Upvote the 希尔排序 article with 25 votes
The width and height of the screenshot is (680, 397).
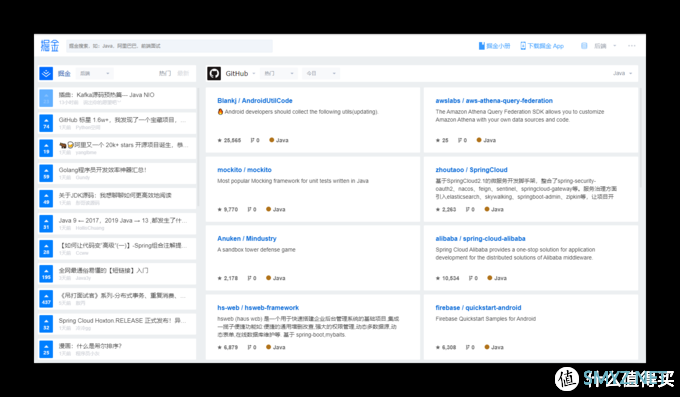click(46, 349)
